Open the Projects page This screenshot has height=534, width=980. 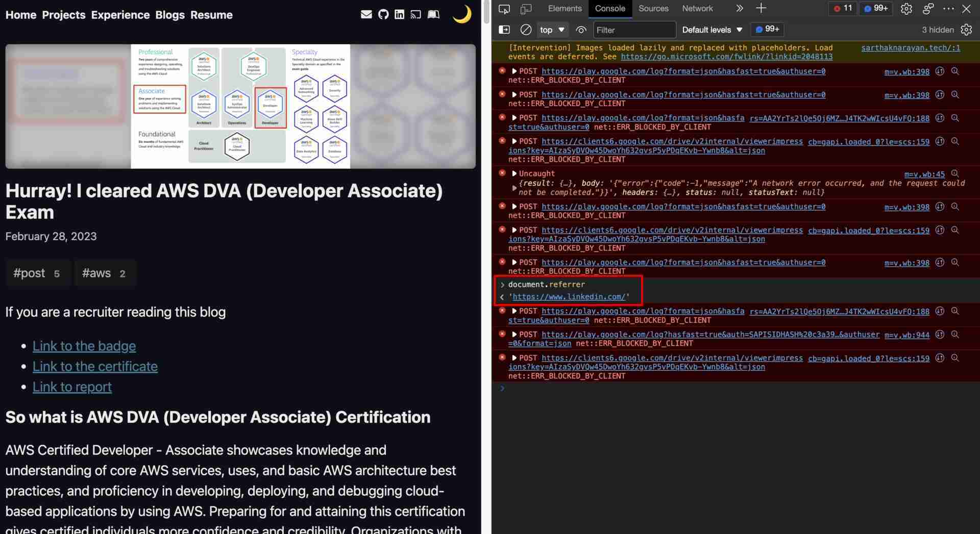(64, 15)
